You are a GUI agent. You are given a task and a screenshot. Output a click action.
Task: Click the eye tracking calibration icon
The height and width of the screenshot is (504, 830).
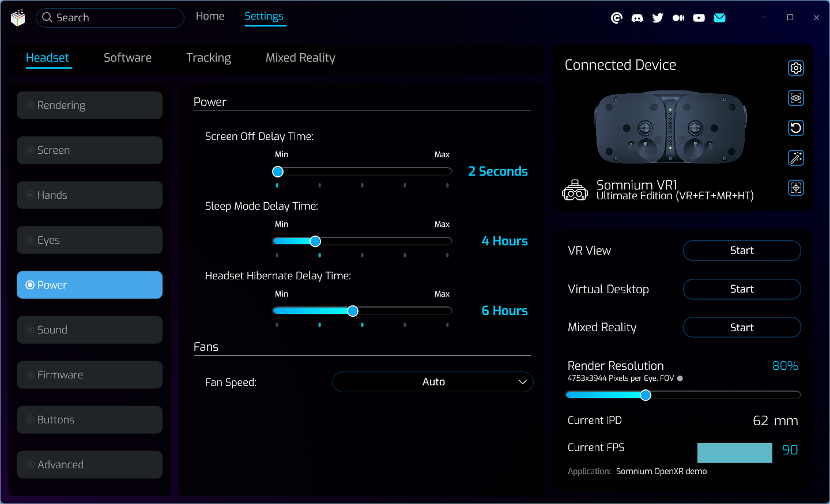click(x=796, y=98)
